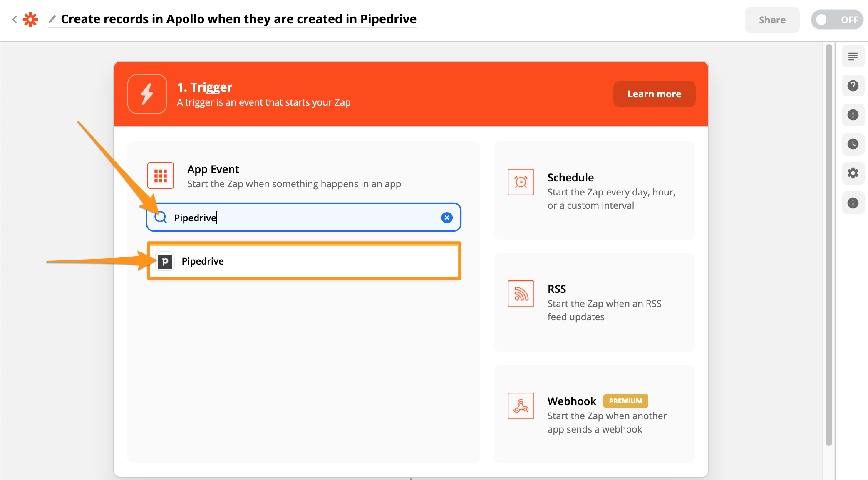Click the Zapier asterisk logo icon
The width and height of the screenshot is (868, 480).
30,20
